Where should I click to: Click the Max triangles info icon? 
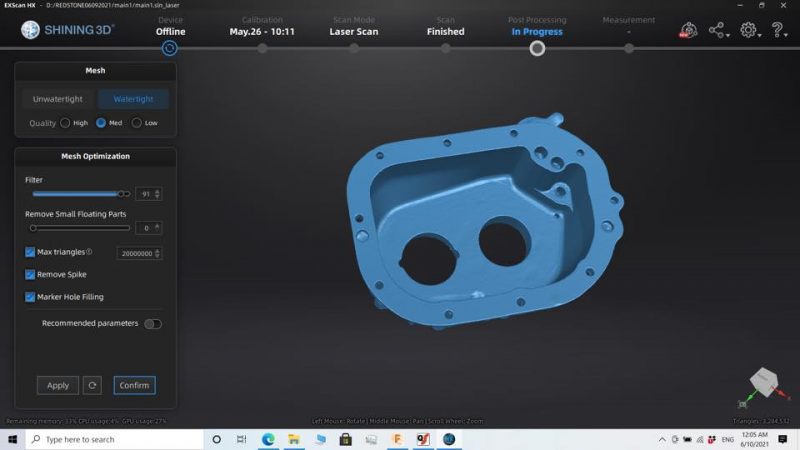click(x=89, y=252)
